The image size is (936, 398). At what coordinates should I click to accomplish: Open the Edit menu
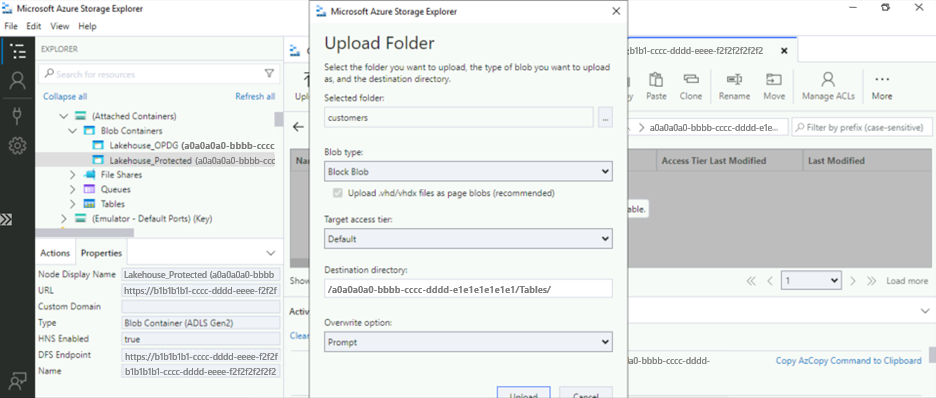click(33, 26)
